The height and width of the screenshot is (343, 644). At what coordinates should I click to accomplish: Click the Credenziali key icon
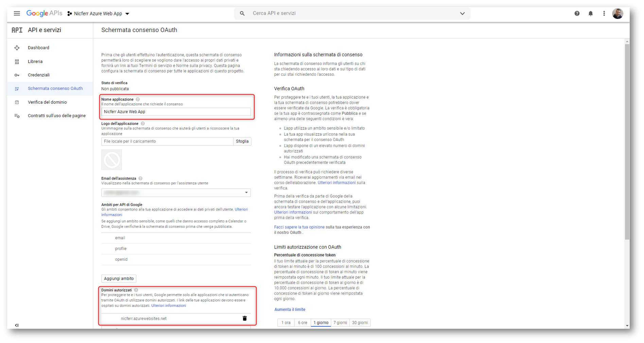pyautogui.click(x=17, y=75)
